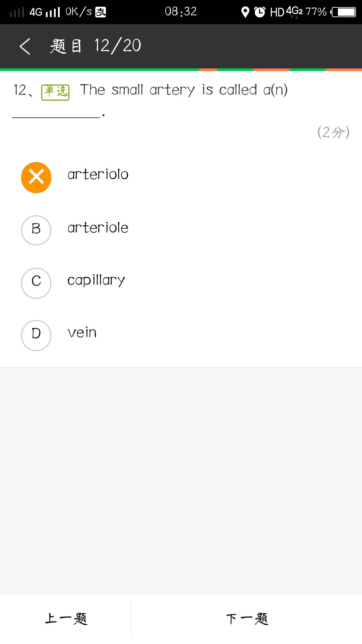Select option B radio circle
The height and width of the screenshot is (644, 362).
tap(36, 230)
